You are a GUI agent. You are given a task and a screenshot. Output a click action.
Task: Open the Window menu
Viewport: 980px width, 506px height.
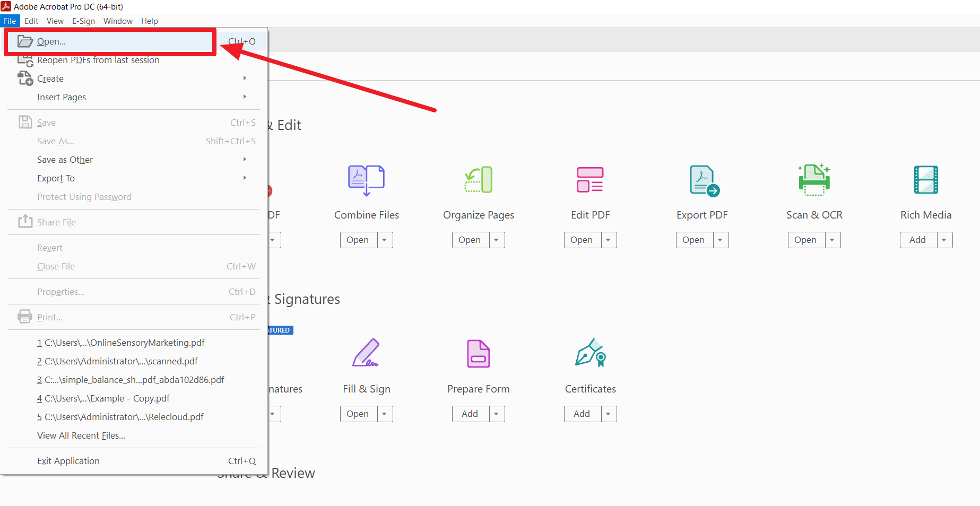pyautogui.click(x=118, y=21)
